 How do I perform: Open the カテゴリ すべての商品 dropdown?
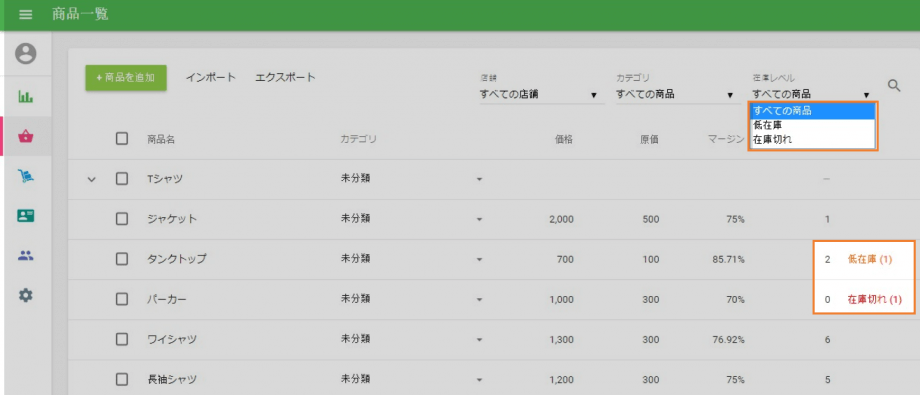coord(677,94)
